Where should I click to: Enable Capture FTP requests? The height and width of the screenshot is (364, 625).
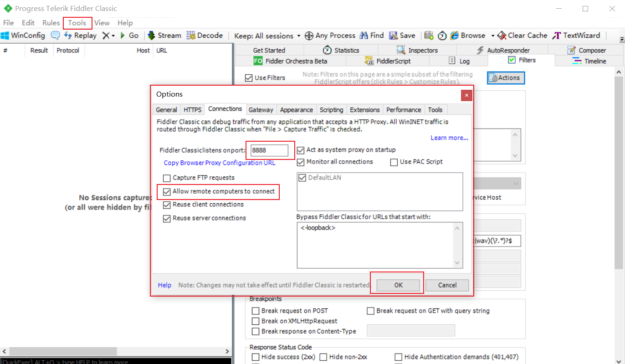tap(167, 178)
